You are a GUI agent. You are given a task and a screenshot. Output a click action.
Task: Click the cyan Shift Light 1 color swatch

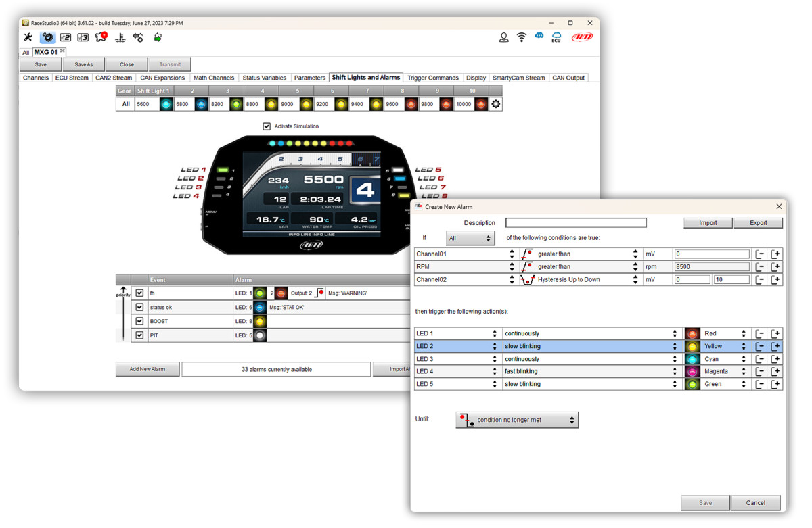point(166,105)
